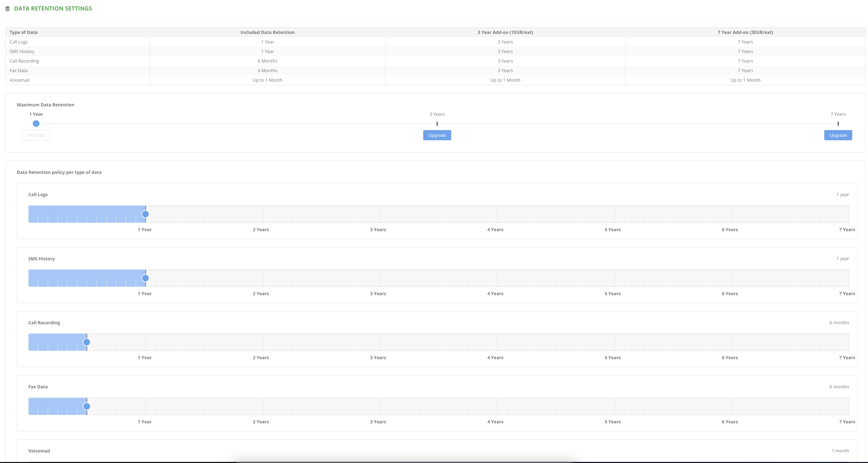Click the 1 year value on SMS History card
868x463 pixels.
tap(842, 259)
